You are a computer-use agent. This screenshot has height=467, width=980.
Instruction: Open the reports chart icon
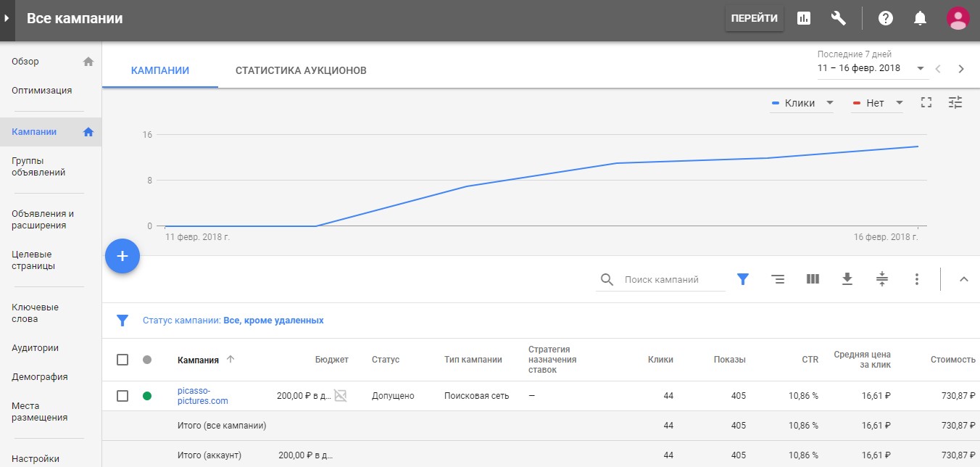coord(803,18)
